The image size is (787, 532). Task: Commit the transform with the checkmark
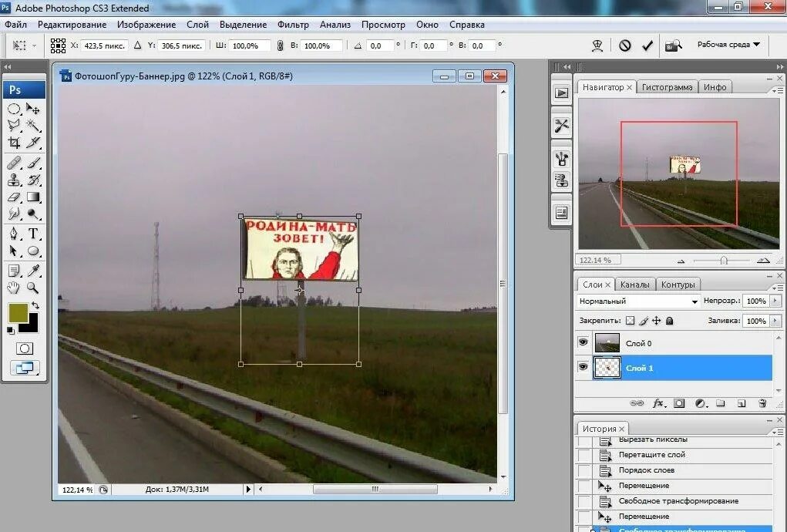[x=647, y=45]
